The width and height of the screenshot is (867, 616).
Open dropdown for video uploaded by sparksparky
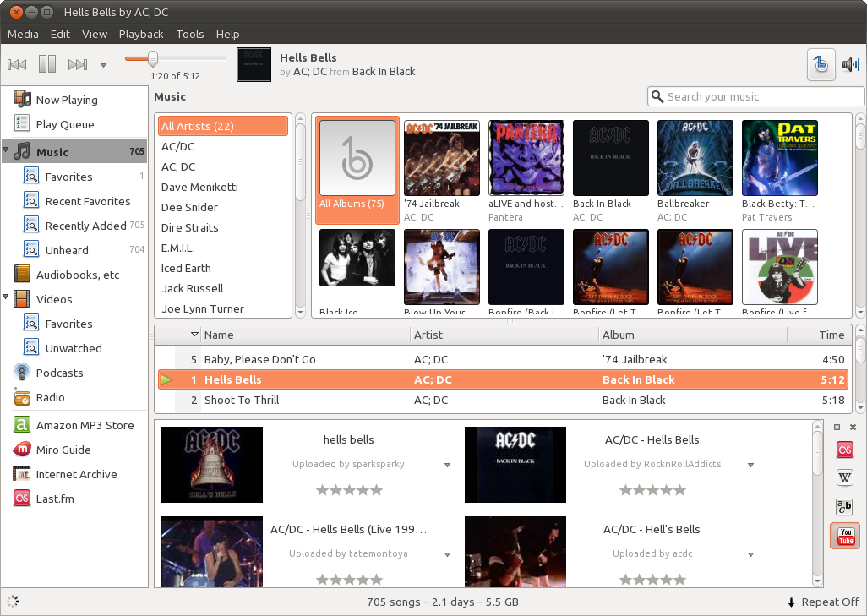coord(447,465)
